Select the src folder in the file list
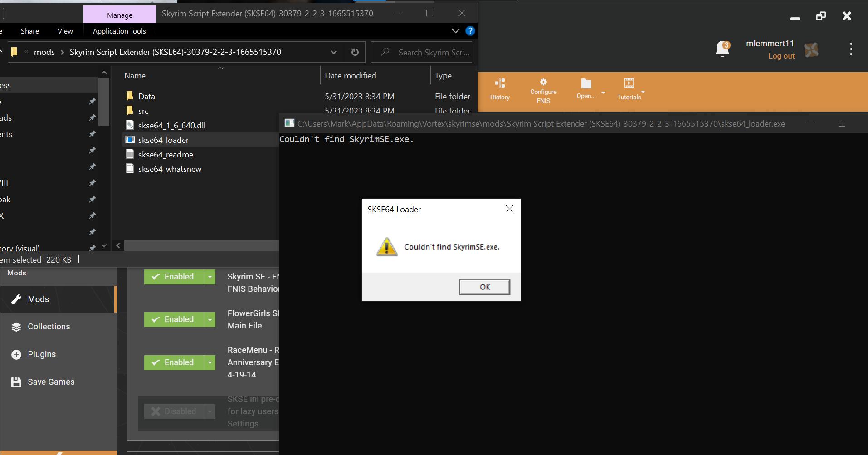 pos(143,111)
